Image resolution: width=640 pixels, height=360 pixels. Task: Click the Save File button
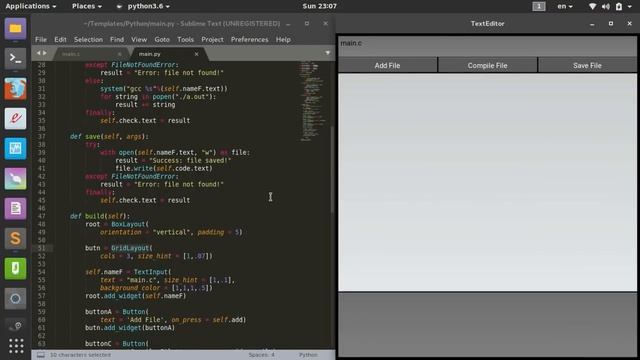[x=587, y=65]
